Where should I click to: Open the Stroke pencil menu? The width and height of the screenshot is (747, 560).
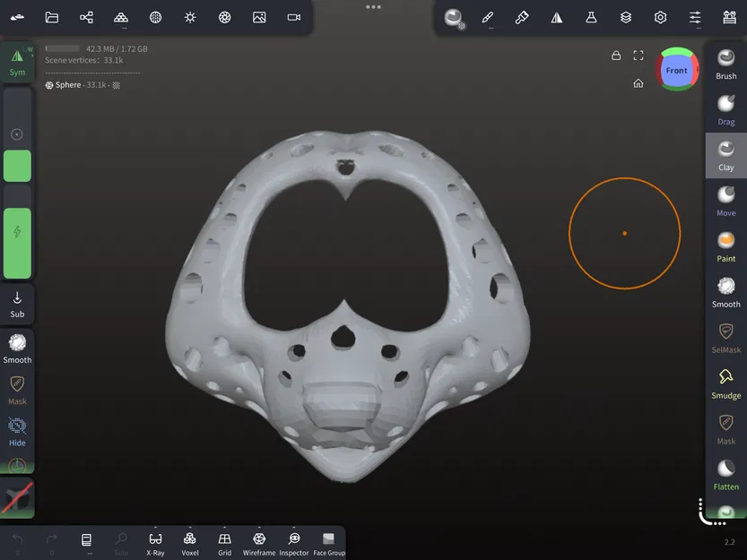[487, 18]
